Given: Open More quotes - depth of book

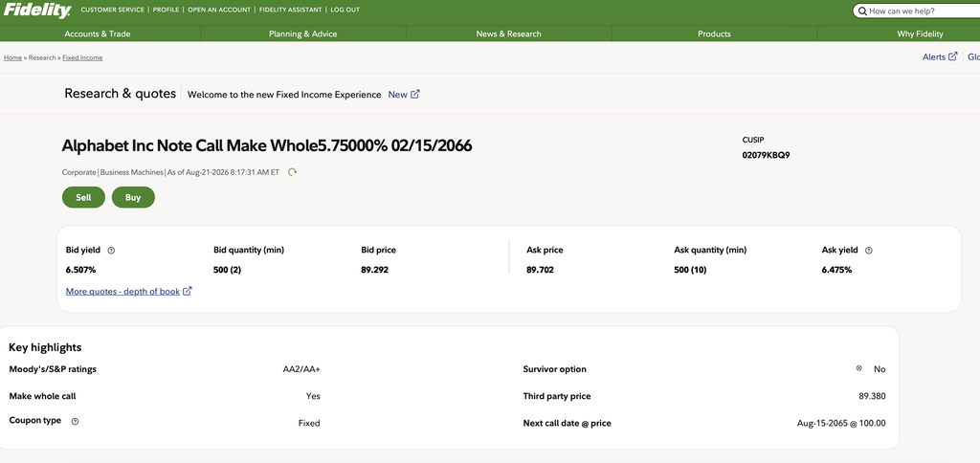Looking at the screenshot, I should coord(122,291).
